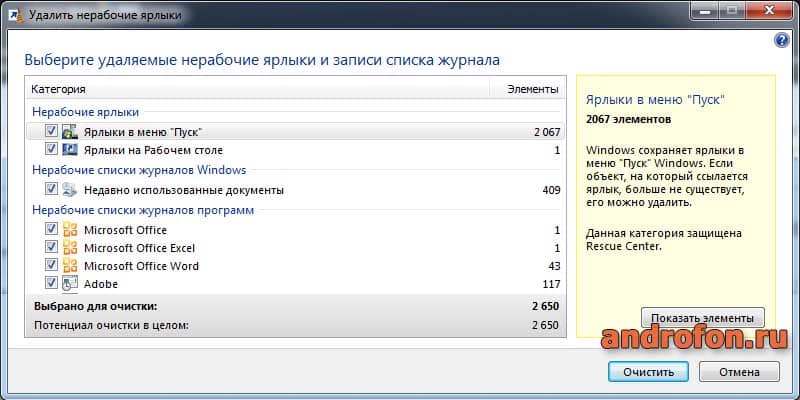Click the 409 items count value
This screenshot has height=400, width=800.
[x=551, y=190]
